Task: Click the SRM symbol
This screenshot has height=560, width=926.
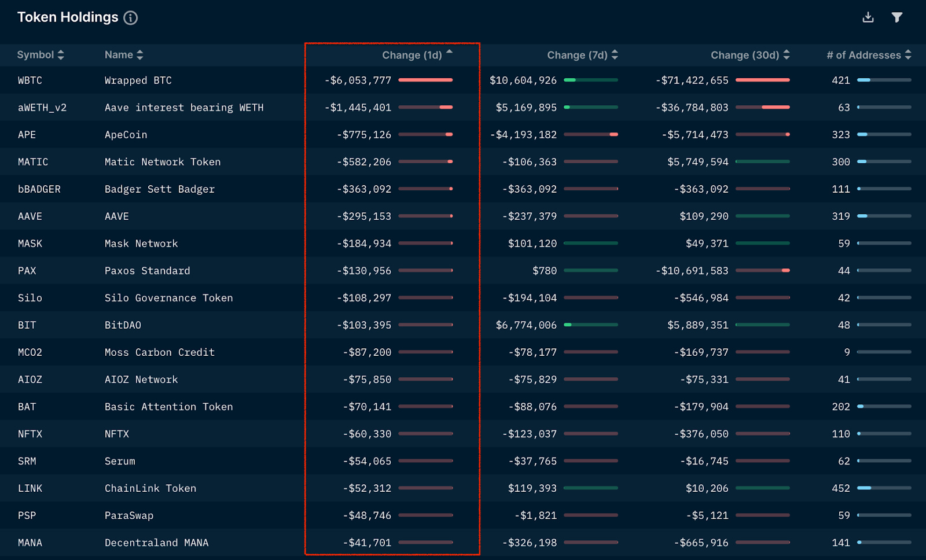Action: pos(27,461)
